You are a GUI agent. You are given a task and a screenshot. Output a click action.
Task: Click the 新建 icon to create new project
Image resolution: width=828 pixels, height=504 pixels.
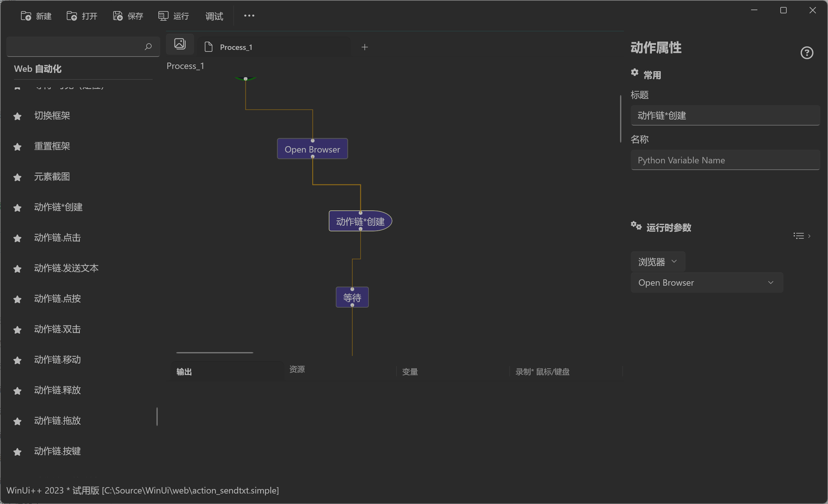coord(26,16)
